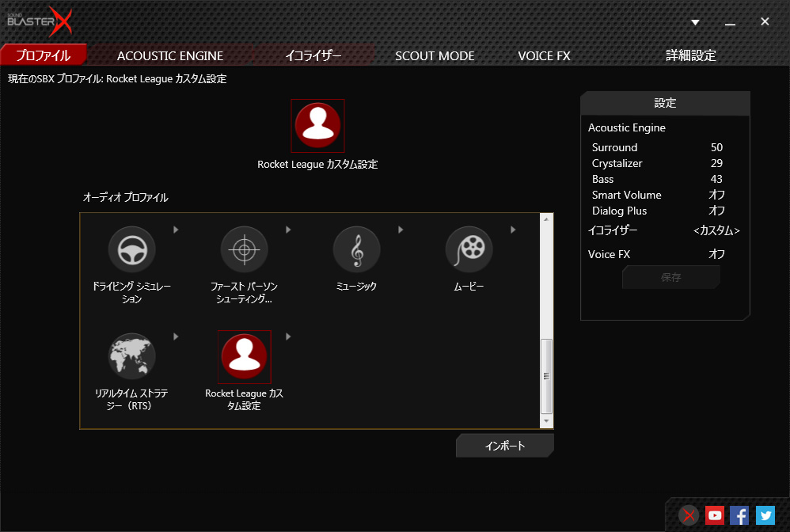The image size is (790, 532).
Task: Expand options arrow next to ムービー
Action: [x=513, y=230]
